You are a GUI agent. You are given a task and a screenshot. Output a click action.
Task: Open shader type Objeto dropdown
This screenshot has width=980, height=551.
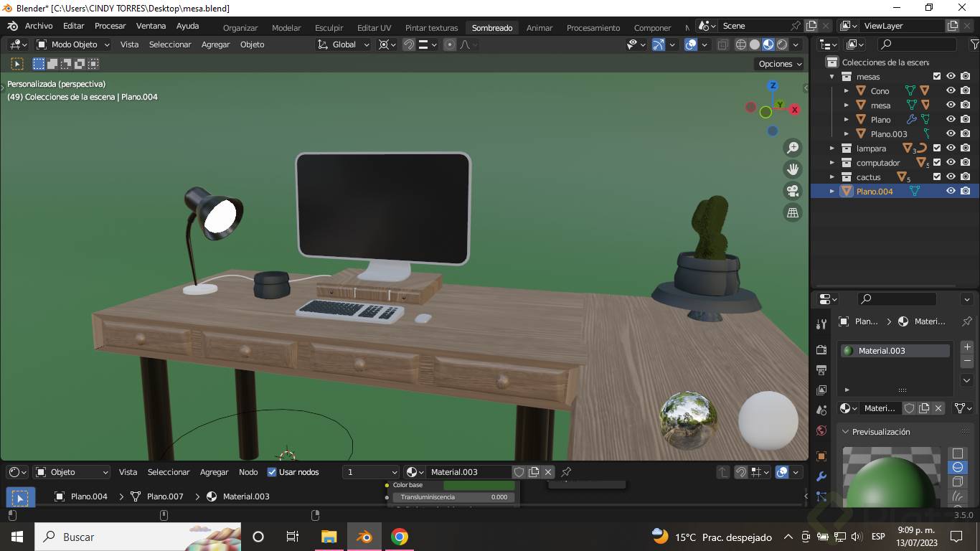pos(72,472)
